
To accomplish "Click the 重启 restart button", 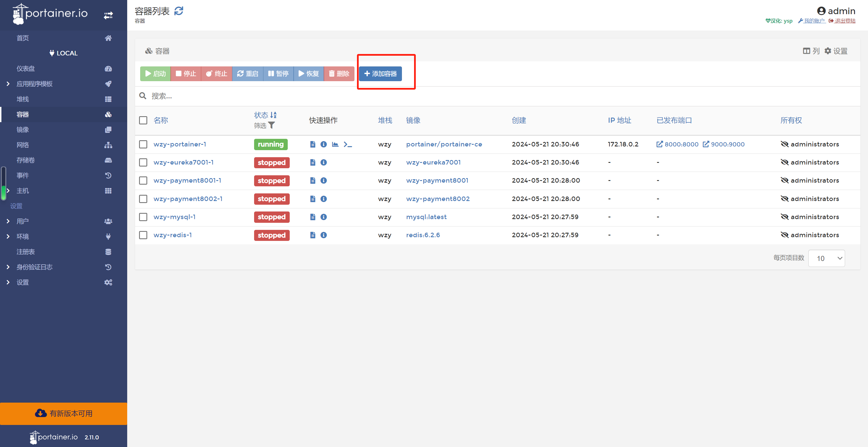I will [248, 74].
